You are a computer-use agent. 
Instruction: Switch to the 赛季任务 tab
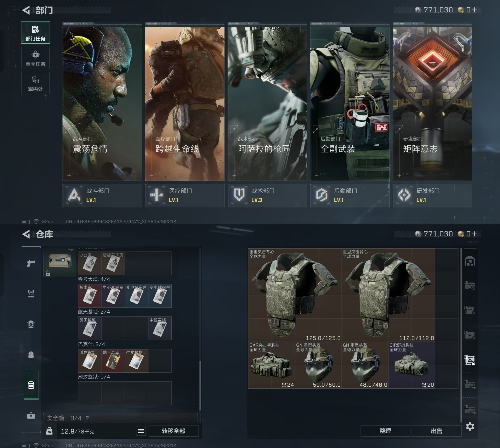(35, 58)
